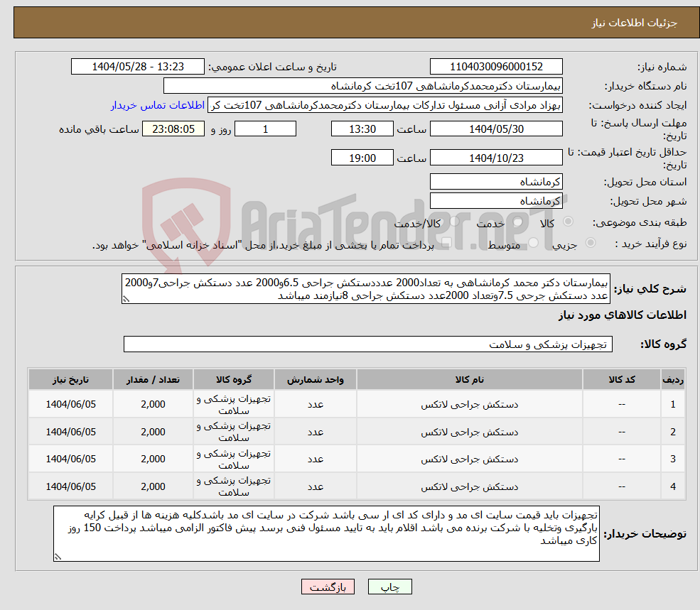Click the استان محل تحویل field showing کرمانشاه

pyautogui.click(x=496, y=182)
